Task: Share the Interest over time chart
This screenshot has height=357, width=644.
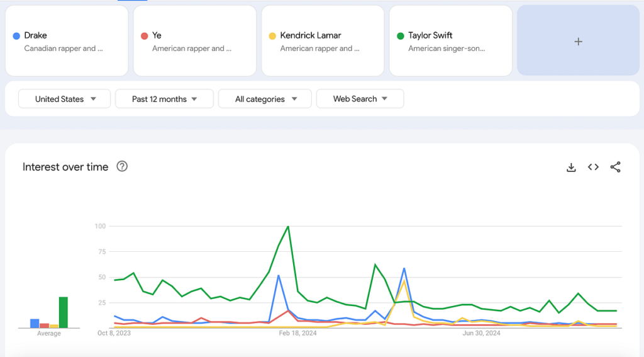Action: point(615,167)
